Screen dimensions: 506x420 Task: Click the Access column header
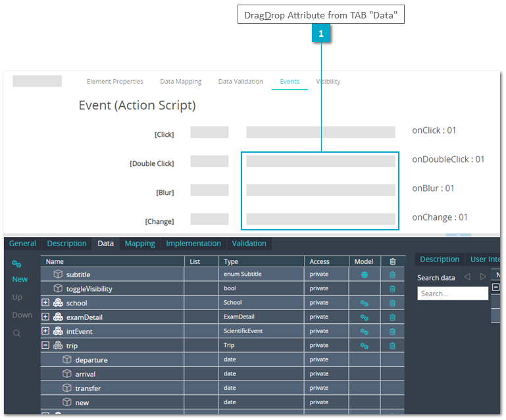pyautogui.click(x=326, y=261)
